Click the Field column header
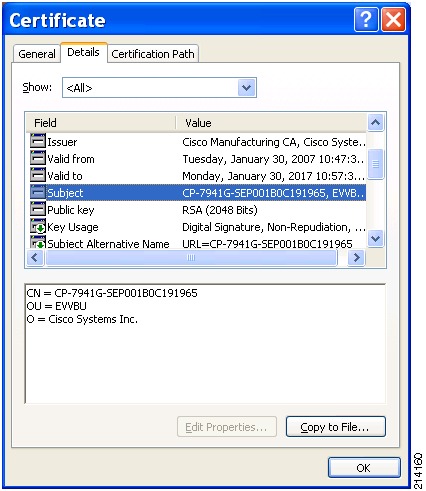The image size is (426, 491). coord(101,123)
